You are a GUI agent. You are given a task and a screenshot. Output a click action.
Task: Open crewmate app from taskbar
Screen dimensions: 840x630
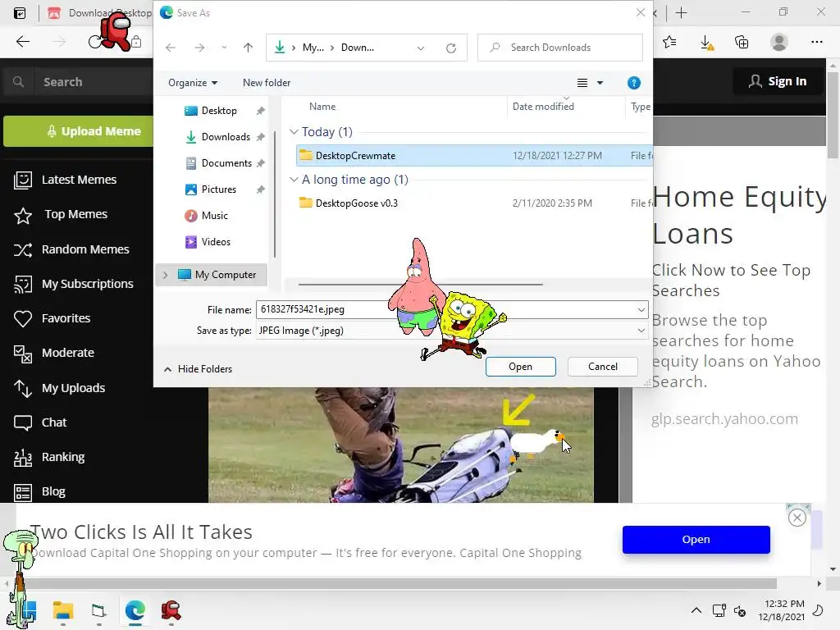coord(171,610)
